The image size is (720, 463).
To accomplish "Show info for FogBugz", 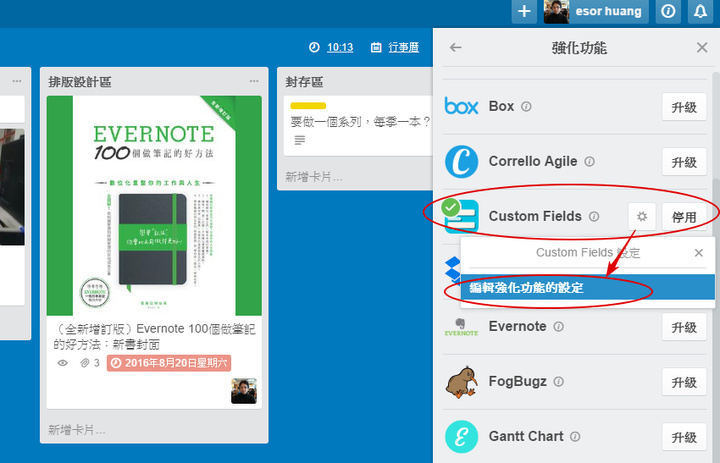I will [x=558, y=382].
